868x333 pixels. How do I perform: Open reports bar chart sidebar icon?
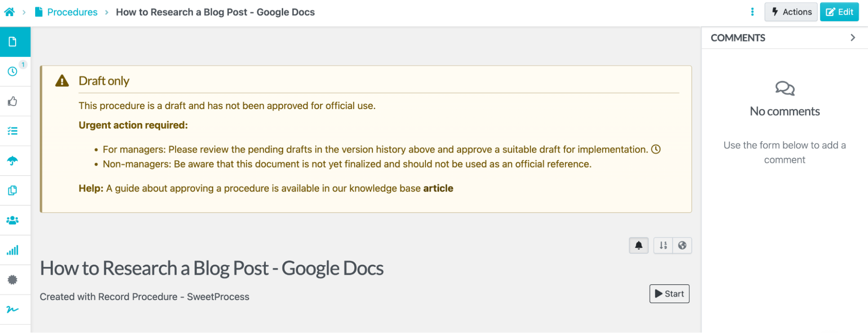tap(13, 250)
